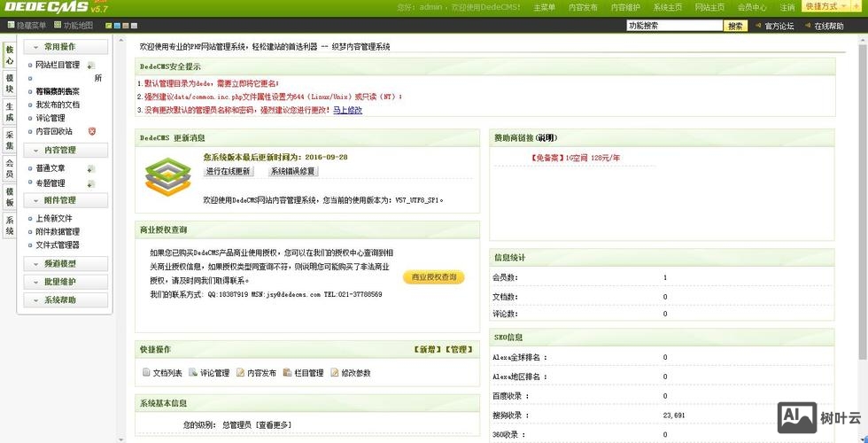The image size is (868, 443).
Task: Click the 【免备案】1G空间 sponsor link
Action: pos(575,158)
